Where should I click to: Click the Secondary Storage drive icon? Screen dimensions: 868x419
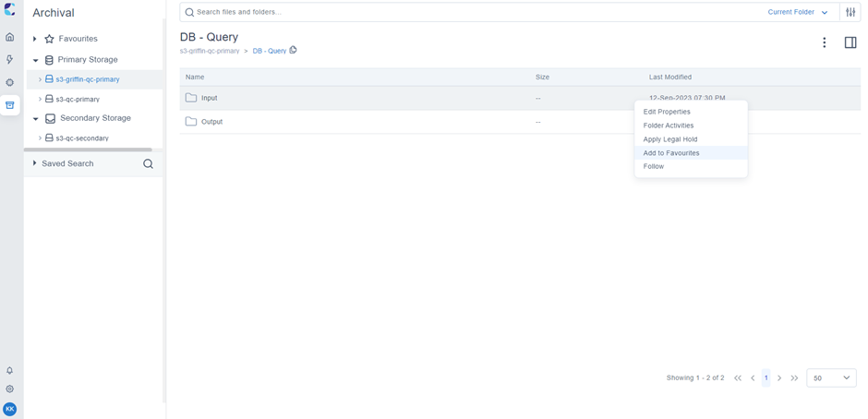coord(50,118)
